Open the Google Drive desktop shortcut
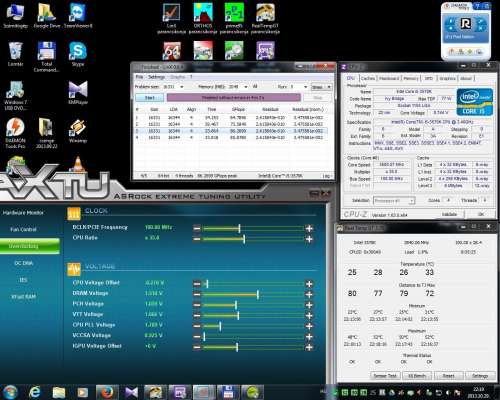The width and height of the screenshot is (500, 400). click(47, 15)
